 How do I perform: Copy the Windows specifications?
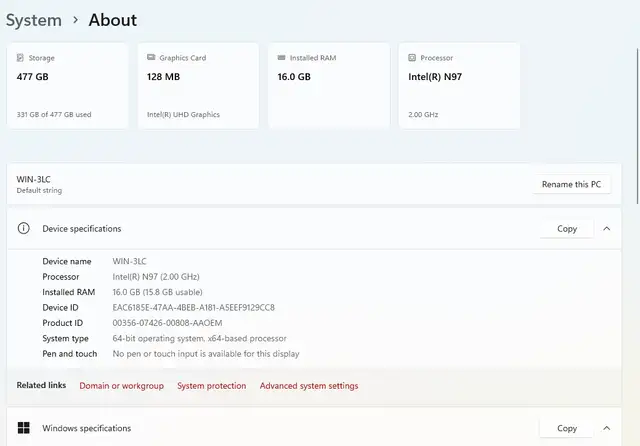tap(567, 428)
